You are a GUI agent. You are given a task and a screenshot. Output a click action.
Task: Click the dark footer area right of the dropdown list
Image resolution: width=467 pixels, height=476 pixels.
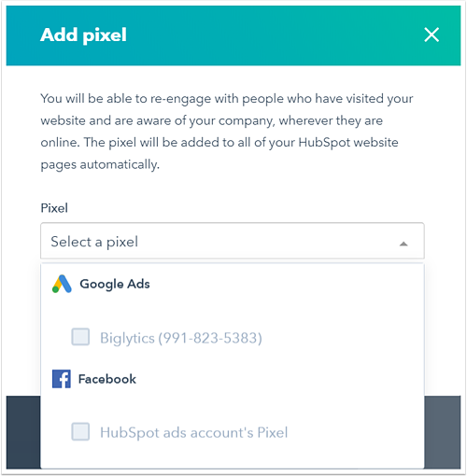(x=443, y=432)
